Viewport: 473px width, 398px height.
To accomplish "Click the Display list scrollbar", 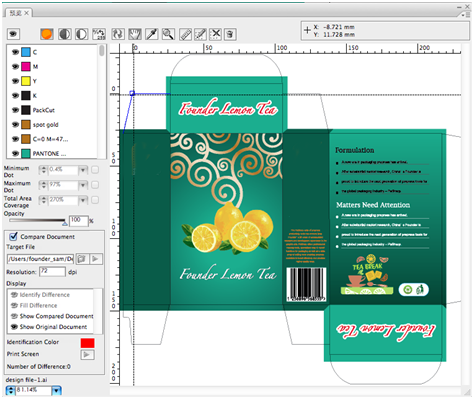I will [x=98, y=312].
